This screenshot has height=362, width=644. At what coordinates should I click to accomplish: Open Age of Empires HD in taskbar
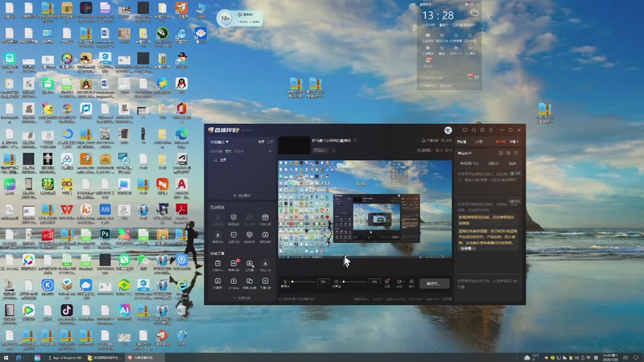pos(64,357)
